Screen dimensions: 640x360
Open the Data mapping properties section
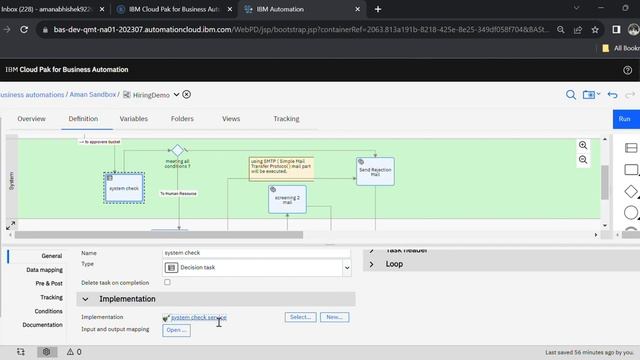click(x=44, y=270)
